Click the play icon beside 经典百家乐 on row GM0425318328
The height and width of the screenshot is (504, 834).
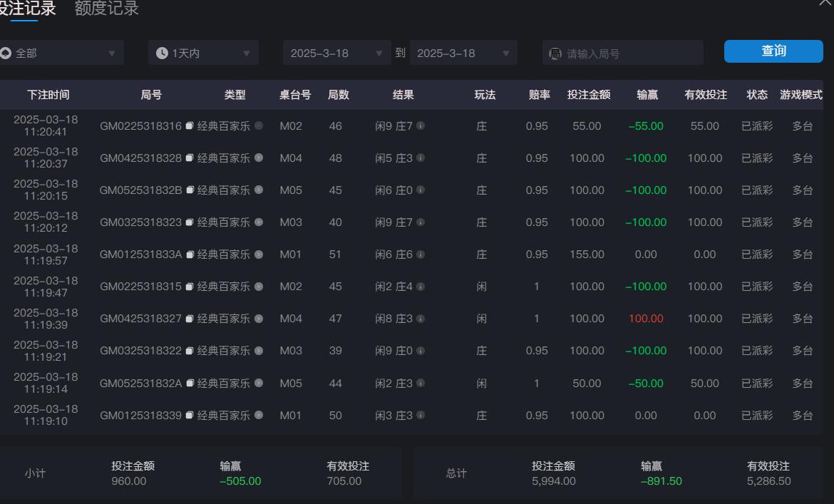(258, 158)
